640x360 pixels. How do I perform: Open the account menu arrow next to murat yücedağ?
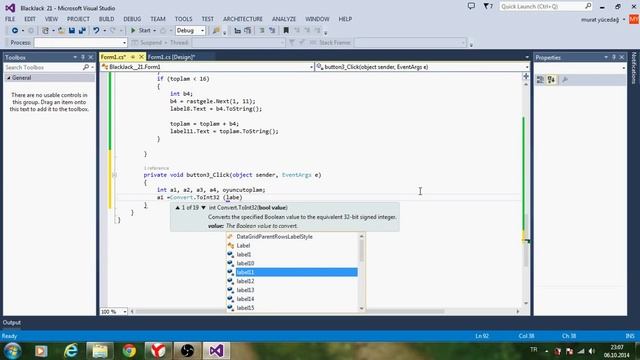pyautogui.click(x=624, y=20)
